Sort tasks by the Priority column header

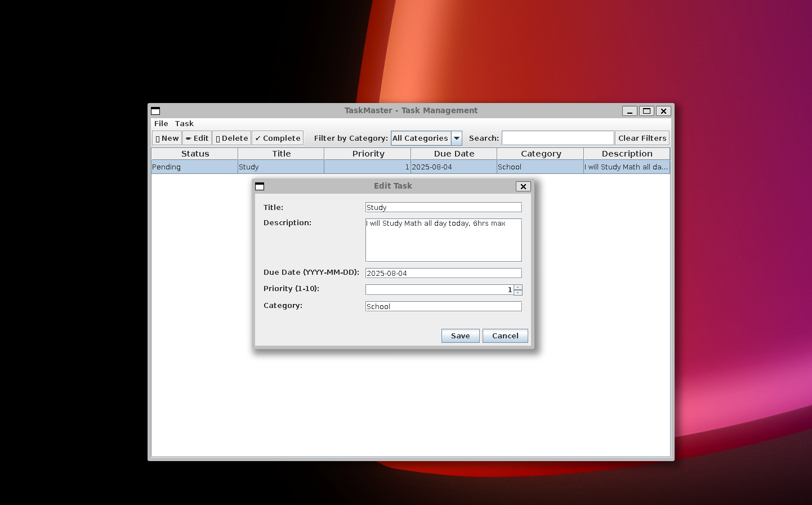tap(368, 153)
